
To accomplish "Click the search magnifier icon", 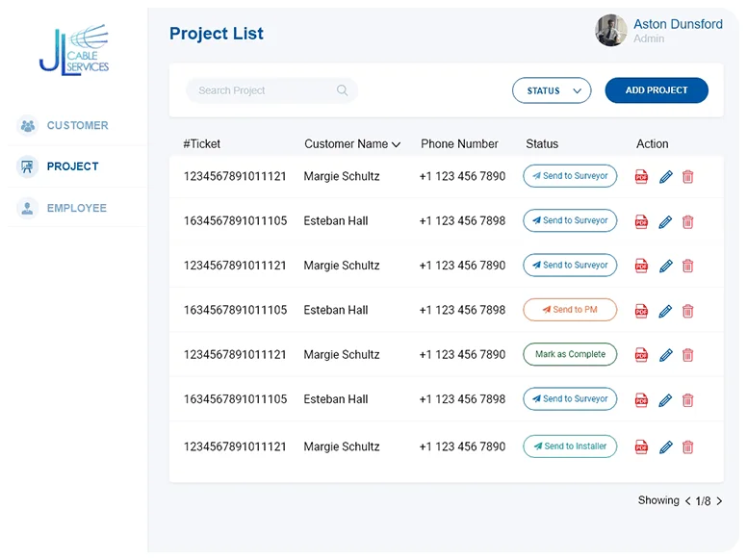I will (343, 90).
